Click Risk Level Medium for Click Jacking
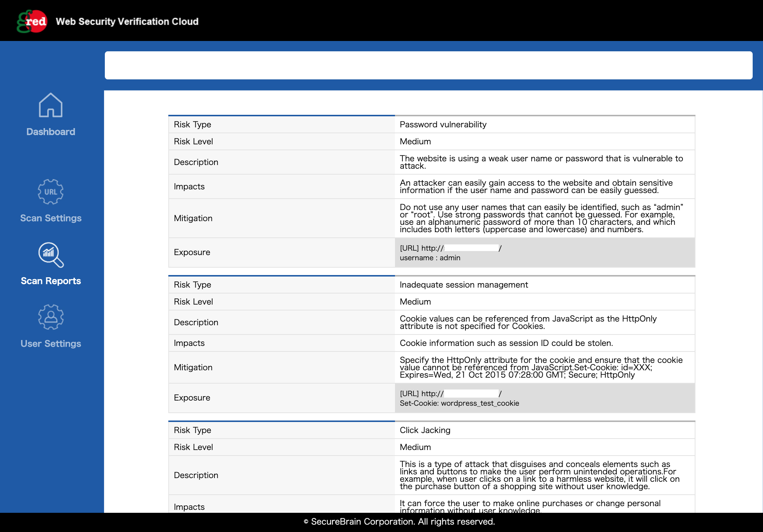Viewport: 763px width, 532px height. point(415,447)
